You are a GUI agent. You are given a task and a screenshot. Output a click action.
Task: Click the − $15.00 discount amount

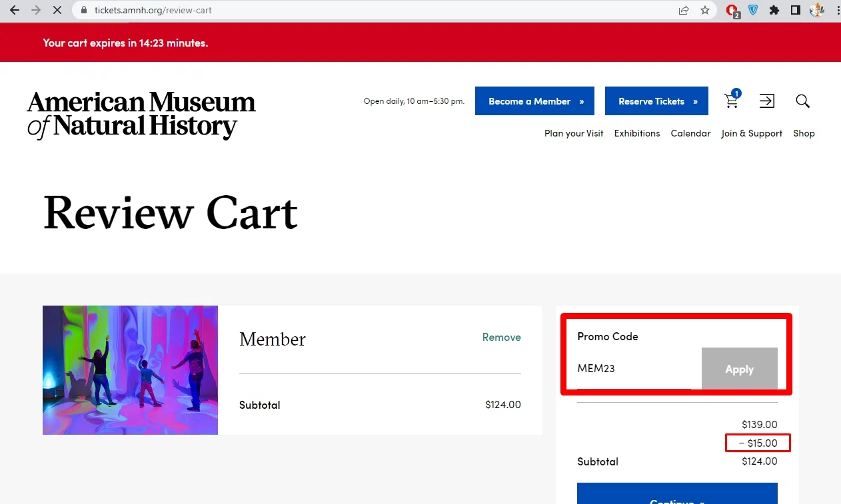758,443
